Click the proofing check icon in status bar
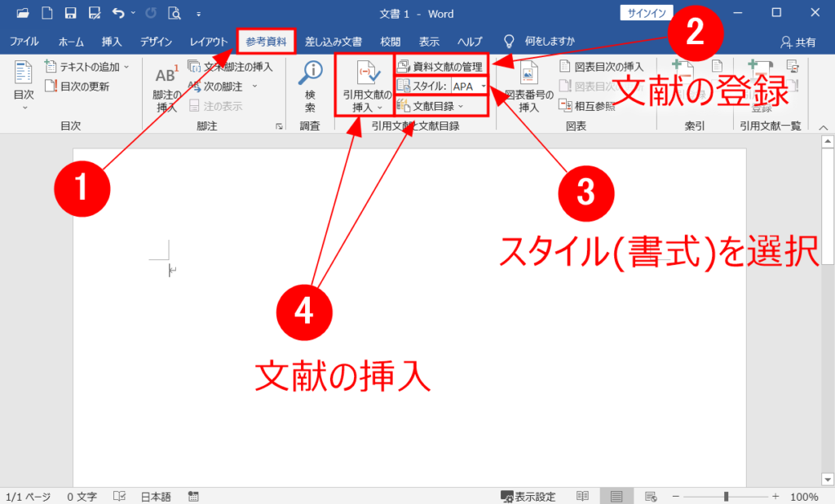This screenshot has height=504, width=835. click(x=119, y=496)
